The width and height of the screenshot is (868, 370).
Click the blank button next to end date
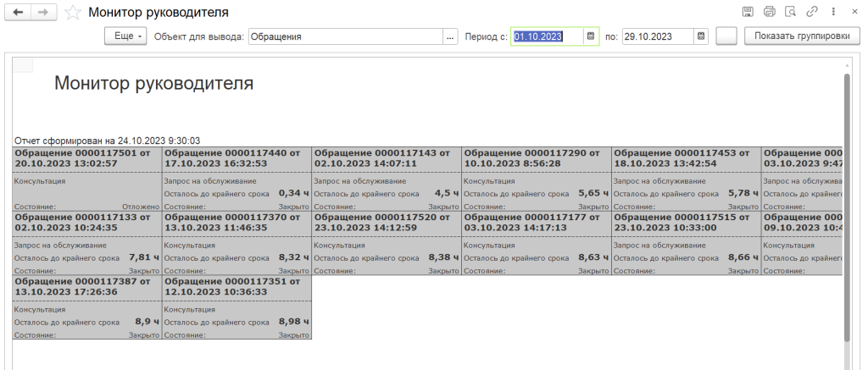[726, 36]
